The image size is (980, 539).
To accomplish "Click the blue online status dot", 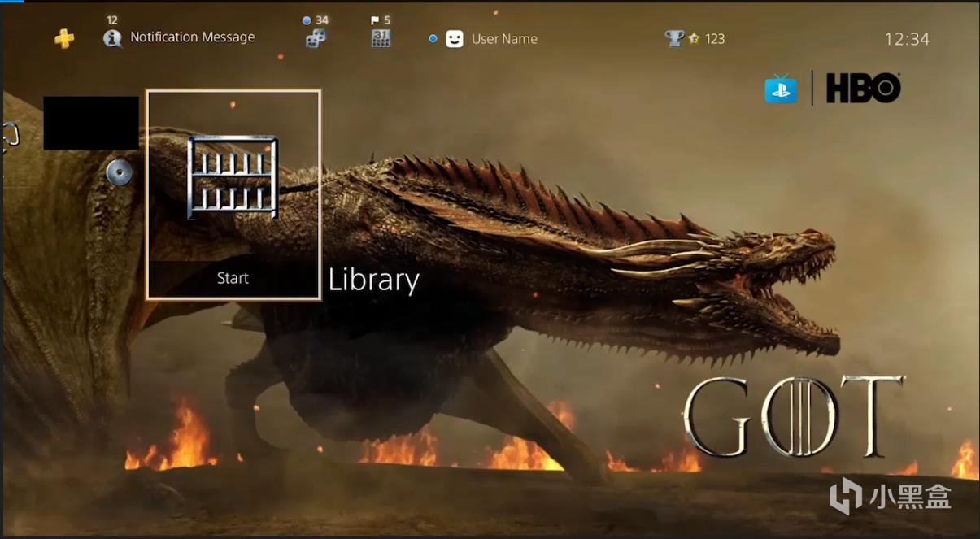I will [x=433, y=38].
